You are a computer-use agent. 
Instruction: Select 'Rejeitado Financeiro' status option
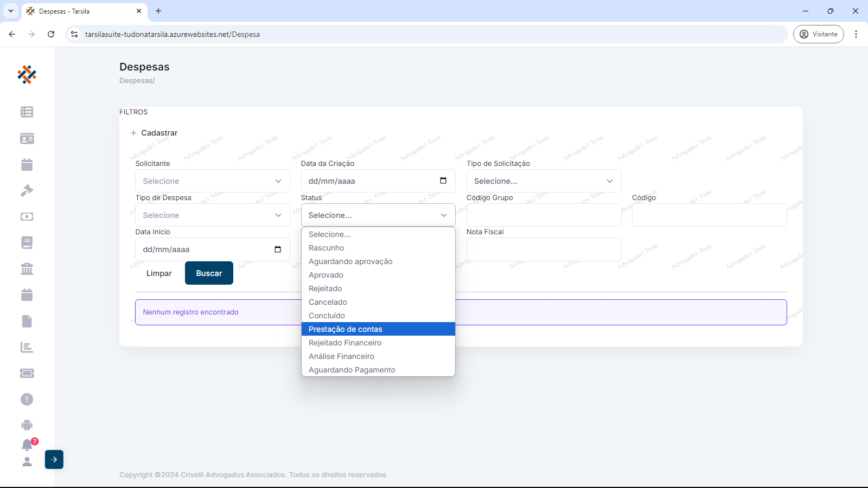pyautogui.click(x=345, y=343)
